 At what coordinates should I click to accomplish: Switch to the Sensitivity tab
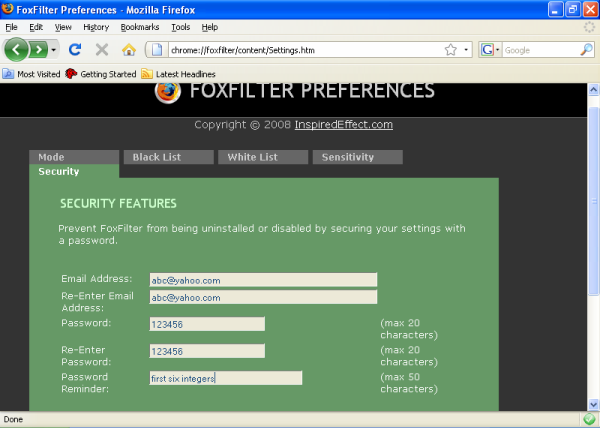coord(357,157)
